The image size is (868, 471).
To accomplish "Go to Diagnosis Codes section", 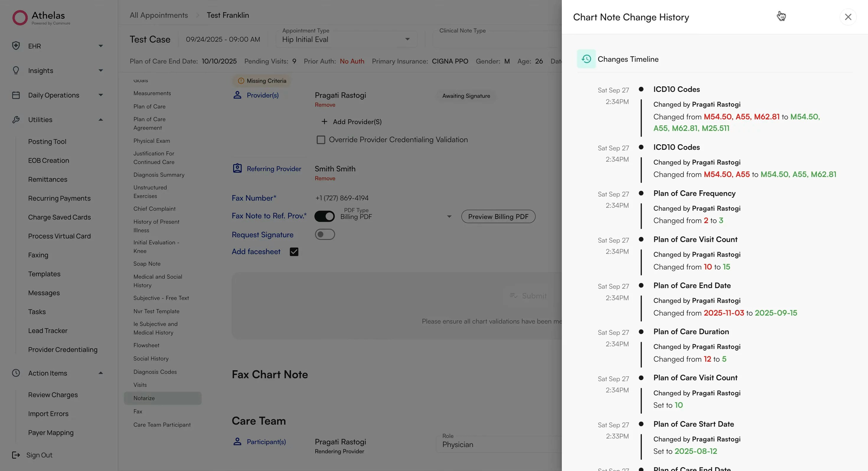I will click(x=155, y=371).
